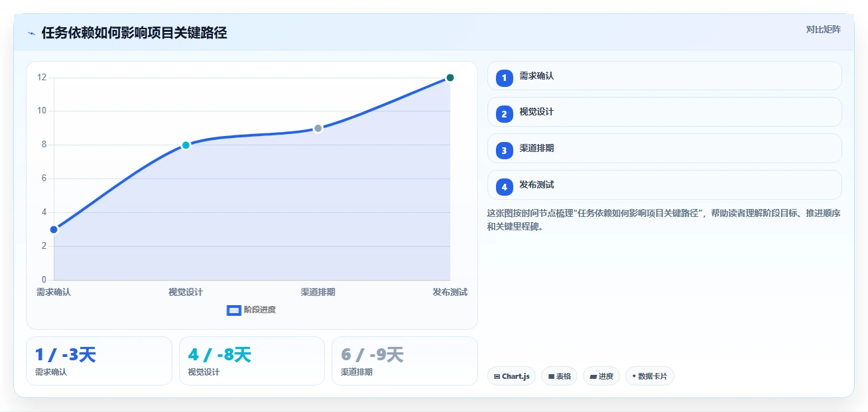Screen dimensions: 868x412
Task: Click the x-axis label 发布测试
Action: click(x=450, y=293)
